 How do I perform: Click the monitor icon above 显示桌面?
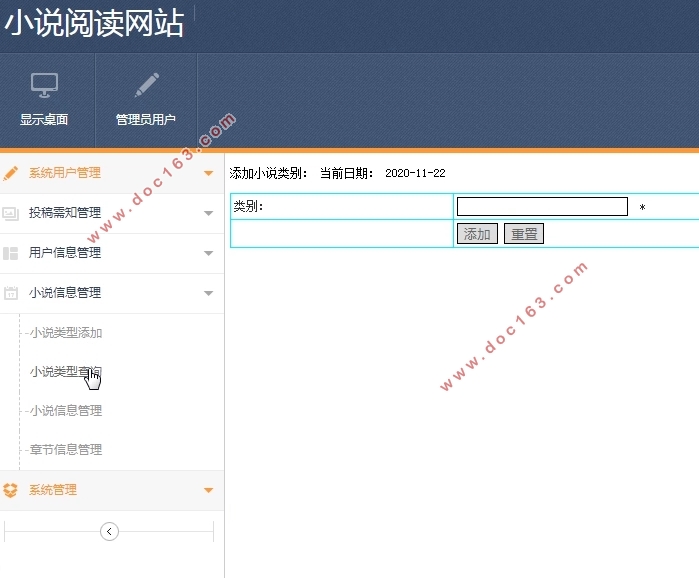click(44, 85)
